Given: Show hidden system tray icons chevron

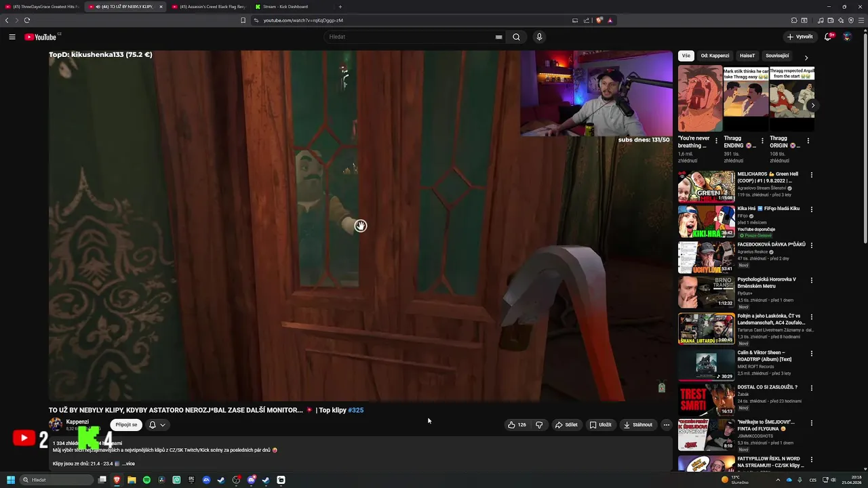Looking at the screenshot, I should pos(779,480).
